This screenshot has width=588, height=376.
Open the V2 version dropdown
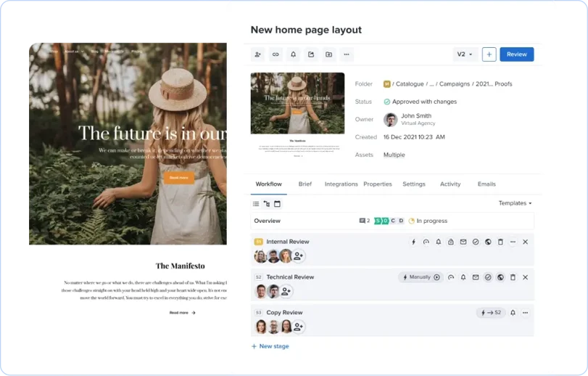pos(465,54)
